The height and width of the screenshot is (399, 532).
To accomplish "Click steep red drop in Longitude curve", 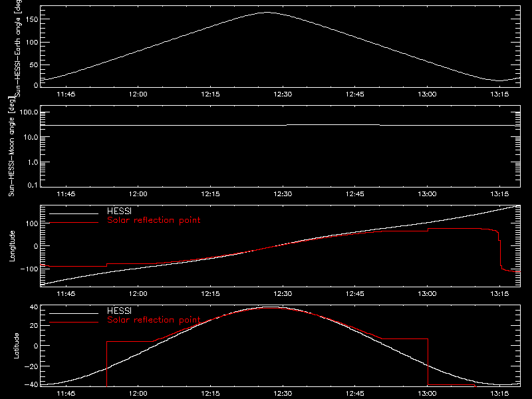I will pos(500,251).
